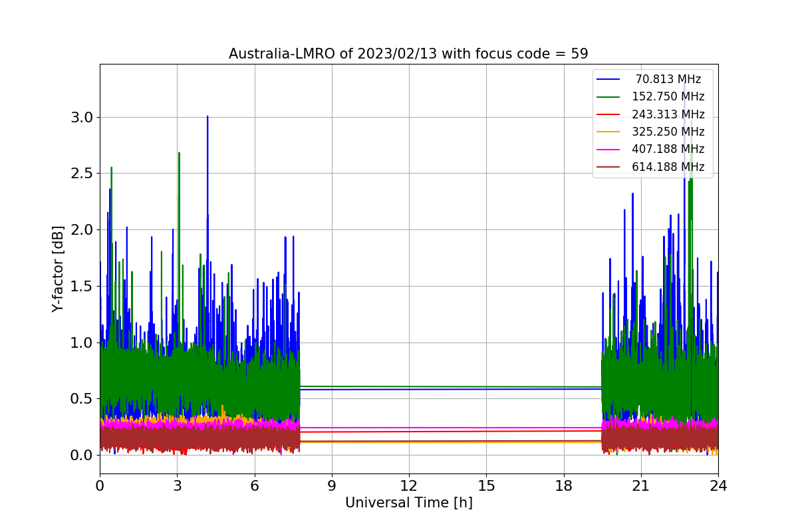Image resolution: width=798 pixels, height=532 pixels.
Task: Click the 0.5 tick label on the y-axis
Action: 80,399
